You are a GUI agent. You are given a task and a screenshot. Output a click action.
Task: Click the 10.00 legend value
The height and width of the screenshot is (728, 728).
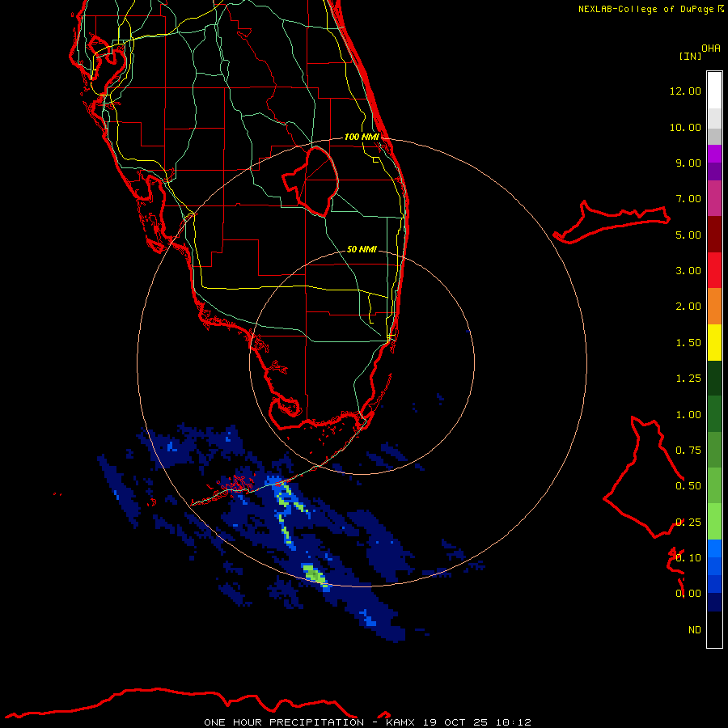pos(685,127)
